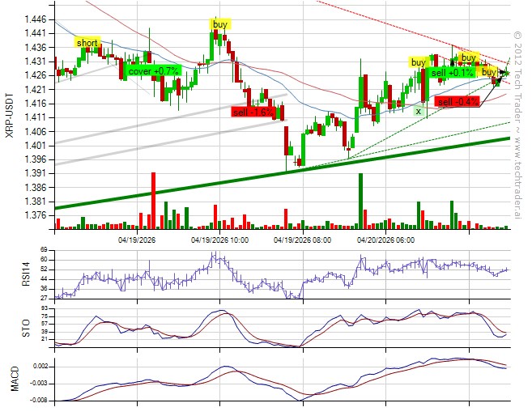The height and width of the screenshot is (416, 532).
Task: Click the STO scale value 57
Action: tap(44, 324)
